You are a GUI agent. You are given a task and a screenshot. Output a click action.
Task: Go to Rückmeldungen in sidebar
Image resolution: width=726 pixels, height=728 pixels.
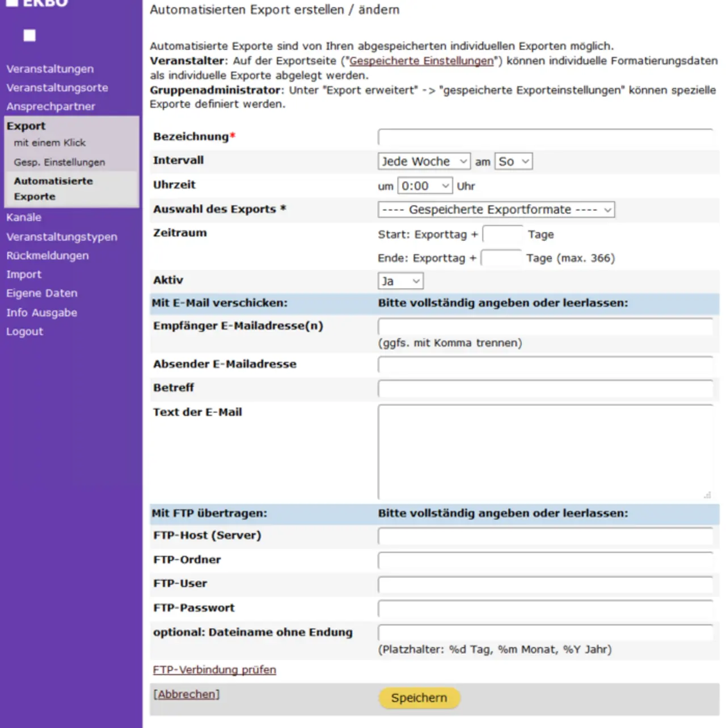click(48, 255)
